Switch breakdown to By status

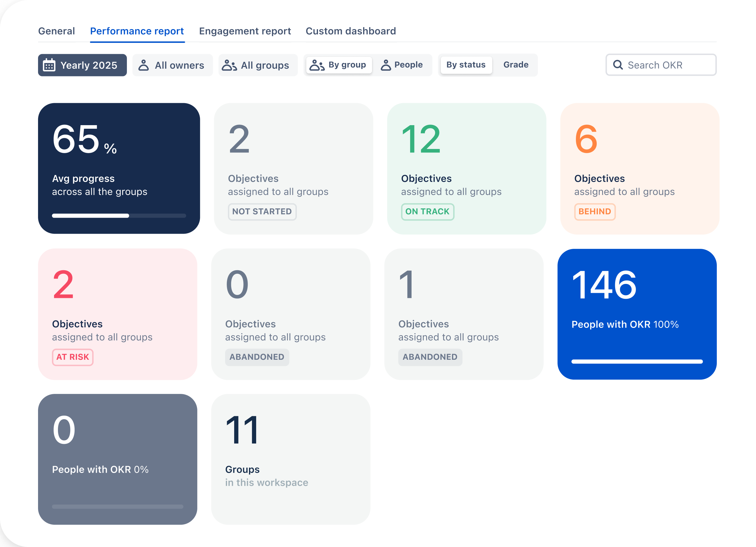(466, 65)
